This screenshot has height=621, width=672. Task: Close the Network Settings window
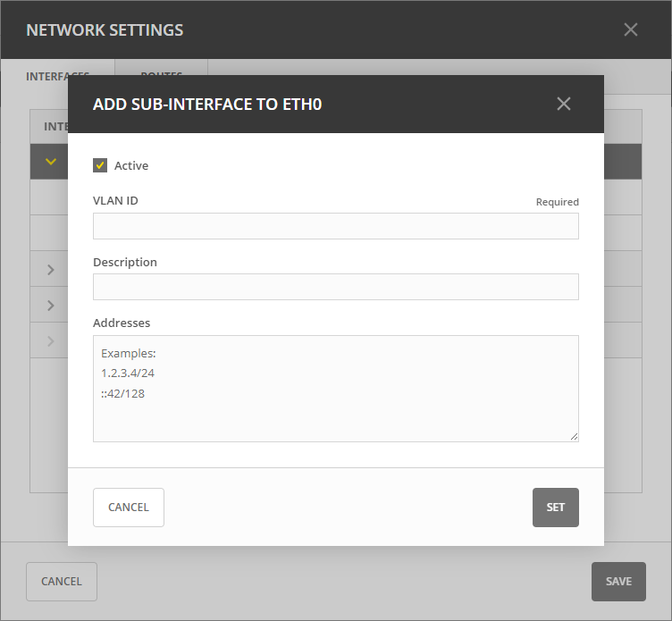coord(630,29)
